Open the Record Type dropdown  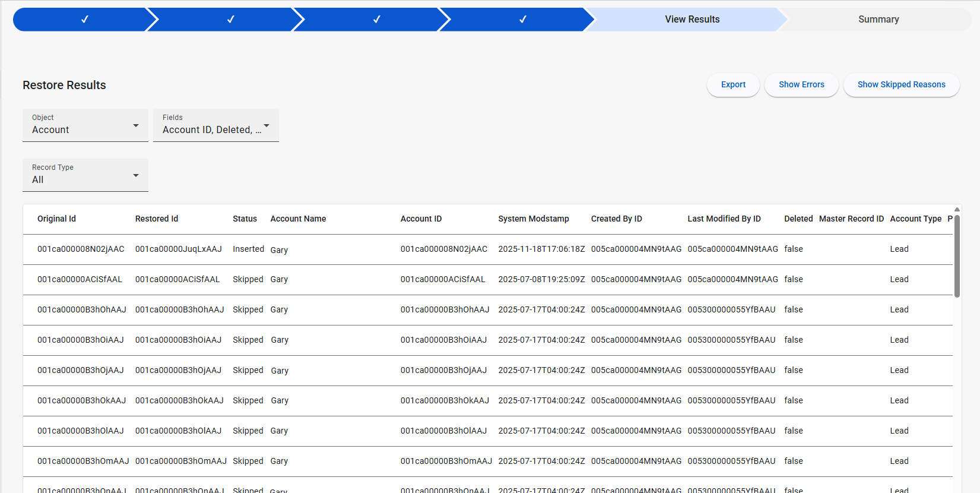tap(85, 175)
